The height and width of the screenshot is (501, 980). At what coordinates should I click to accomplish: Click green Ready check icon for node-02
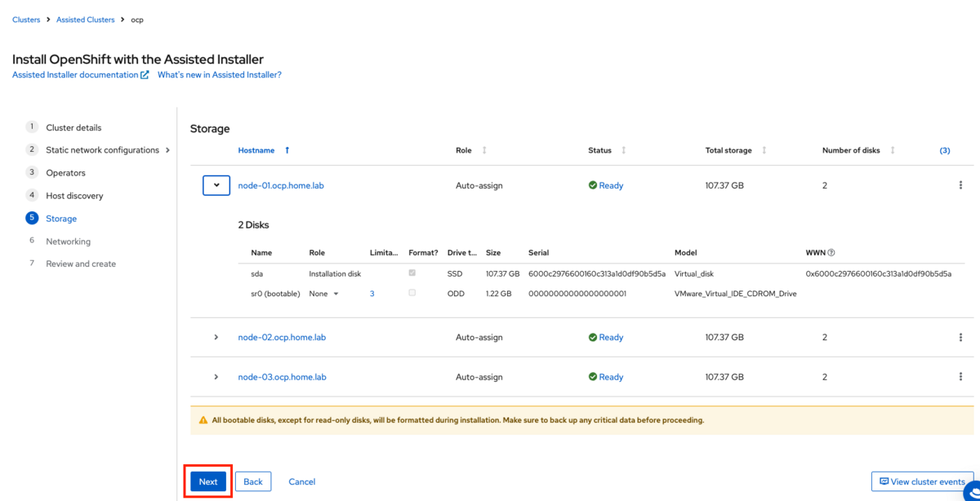(x=593, y=337)
